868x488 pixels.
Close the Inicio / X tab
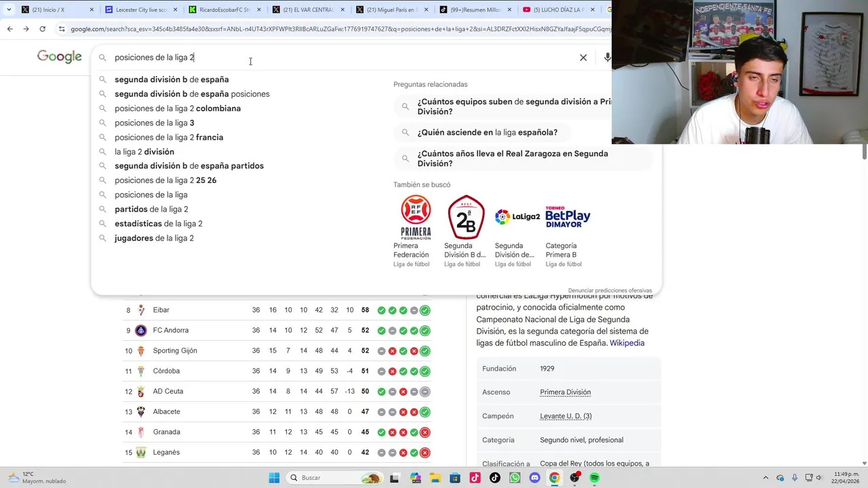[x=92, y=9]
